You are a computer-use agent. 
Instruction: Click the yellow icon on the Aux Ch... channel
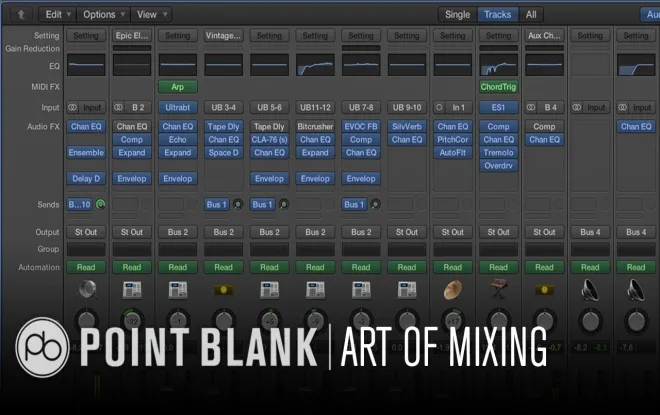point(544,290)
